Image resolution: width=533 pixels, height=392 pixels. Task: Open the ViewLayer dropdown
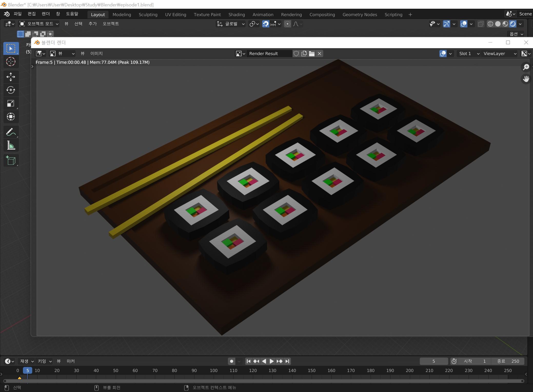coord(500,54)
